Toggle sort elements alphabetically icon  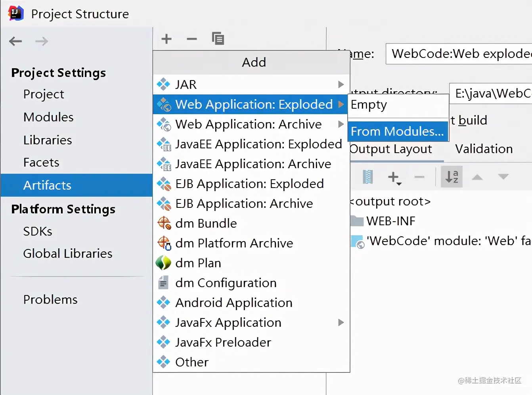[452, 177]
